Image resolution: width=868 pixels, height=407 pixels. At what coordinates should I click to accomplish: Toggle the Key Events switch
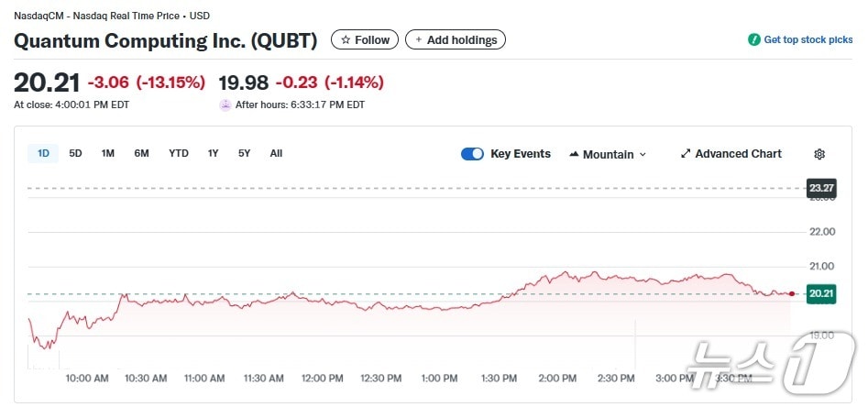pos(472,154)
